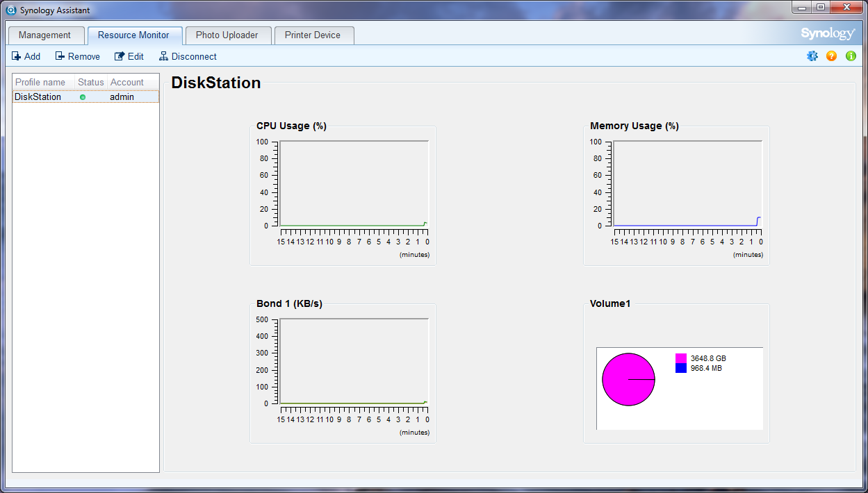Viewport: 868px width, 493px height.
Task: Click the Disconnect button
Action: click(x=188, y=56)
